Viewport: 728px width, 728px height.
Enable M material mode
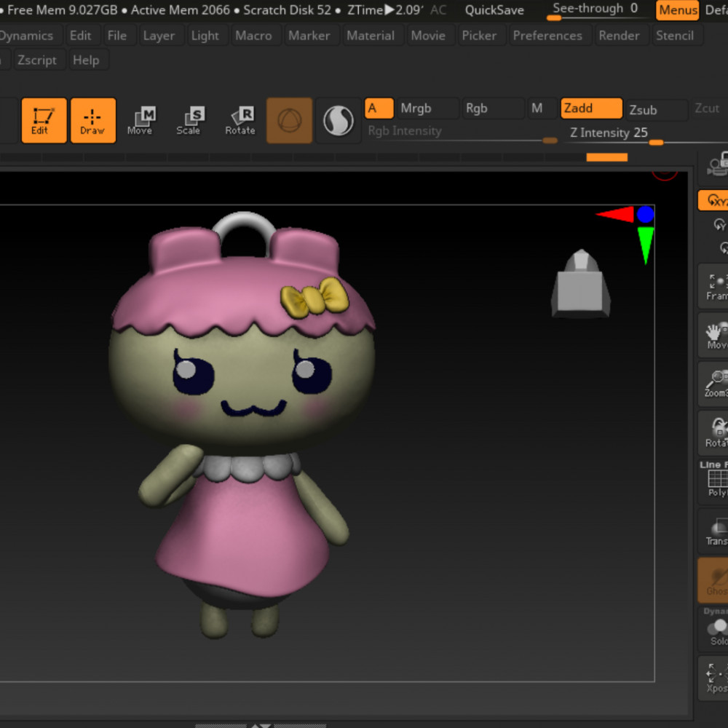(542, 108)
